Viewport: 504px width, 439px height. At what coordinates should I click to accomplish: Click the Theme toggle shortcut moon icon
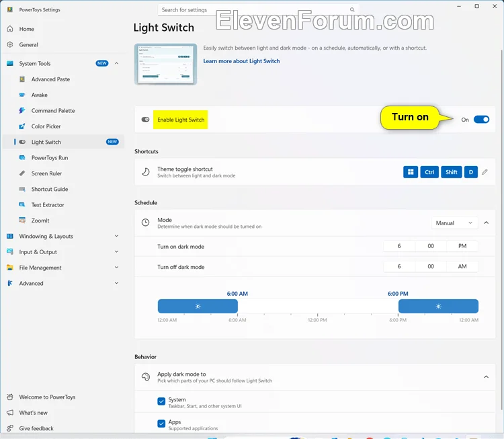coord(146,172)
